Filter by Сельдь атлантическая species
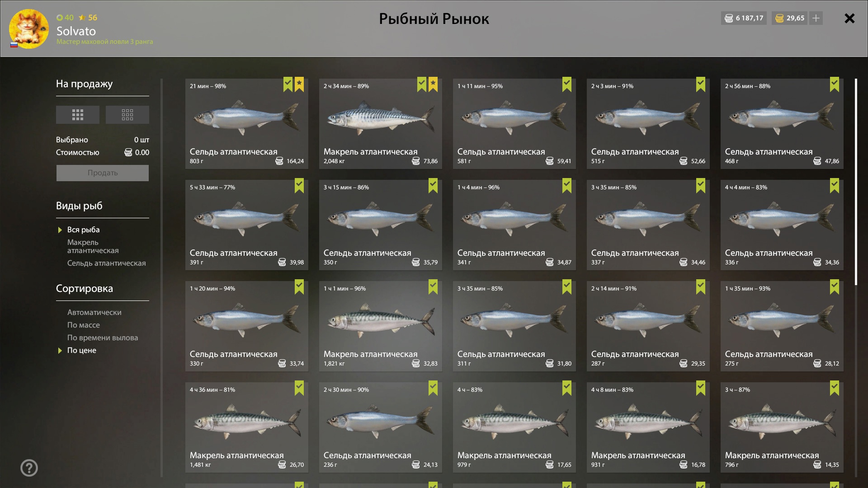This screenshot has width=868, height=488. (107, 263)
